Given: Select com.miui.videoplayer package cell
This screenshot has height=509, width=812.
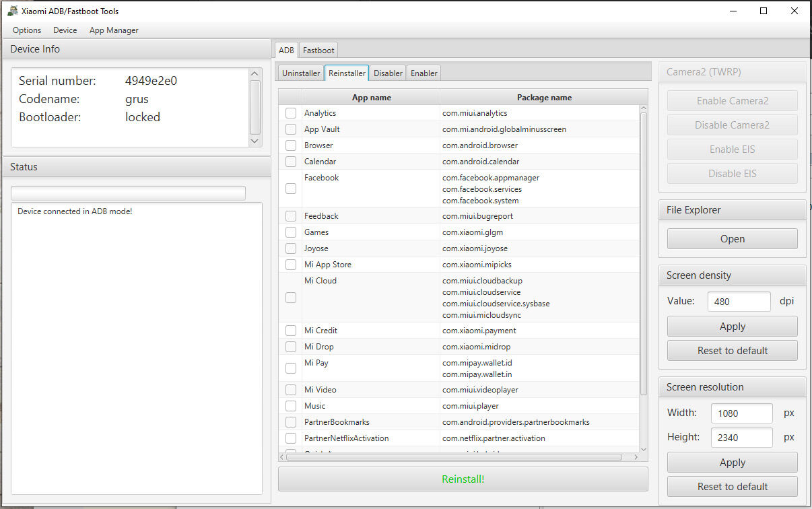Looking at the screenshot, I should (539, 390).
